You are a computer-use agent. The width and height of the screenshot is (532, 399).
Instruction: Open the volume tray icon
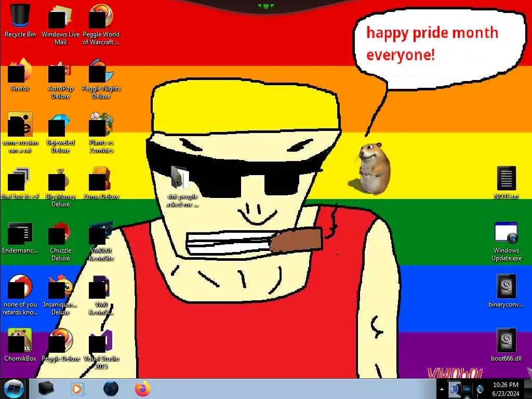coord(480,390)
